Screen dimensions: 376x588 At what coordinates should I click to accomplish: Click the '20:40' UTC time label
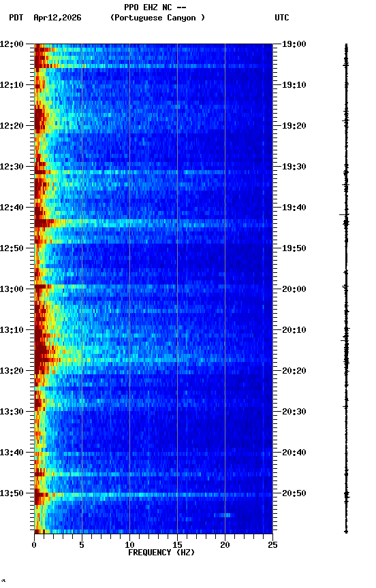tap(294, 453)
